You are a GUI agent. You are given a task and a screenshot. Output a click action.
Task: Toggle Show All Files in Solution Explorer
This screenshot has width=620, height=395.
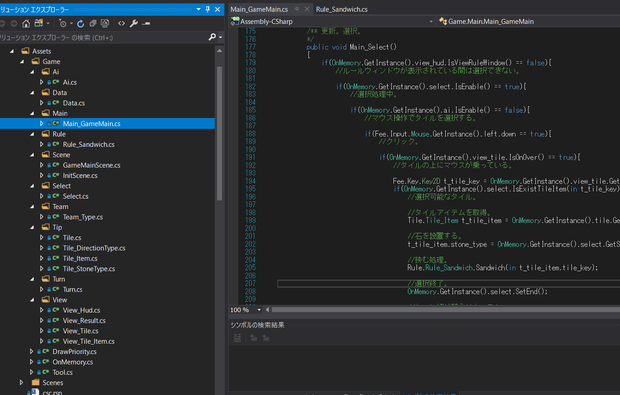(105, 24)
